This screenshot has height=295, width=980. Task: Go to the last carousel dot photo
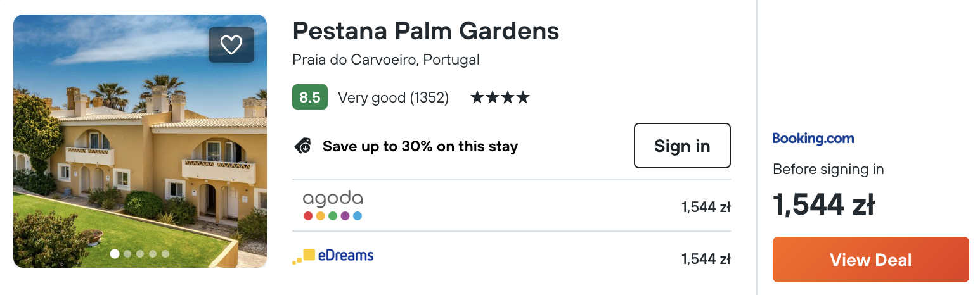(x=165, y=254)
